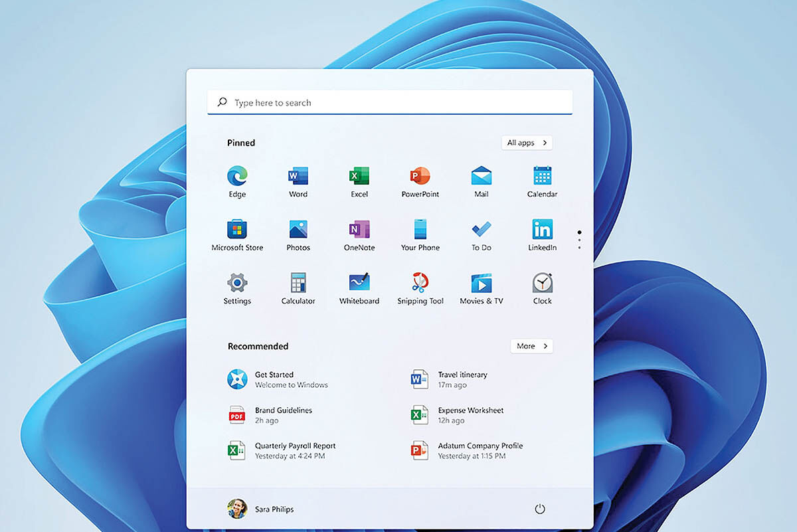Open the Clock app
This screenshot has height=532, width=797.
pos(543,288)
